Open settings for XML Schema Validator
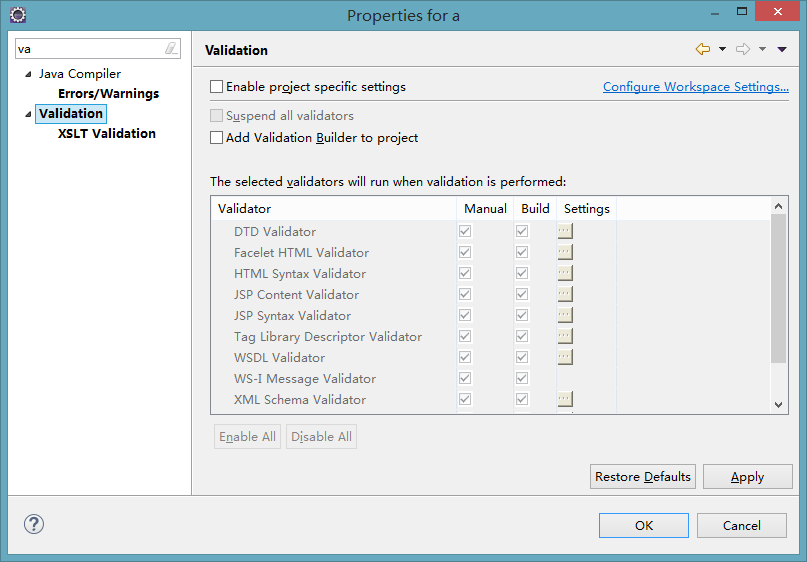807x562 pixels. [565, 399]
